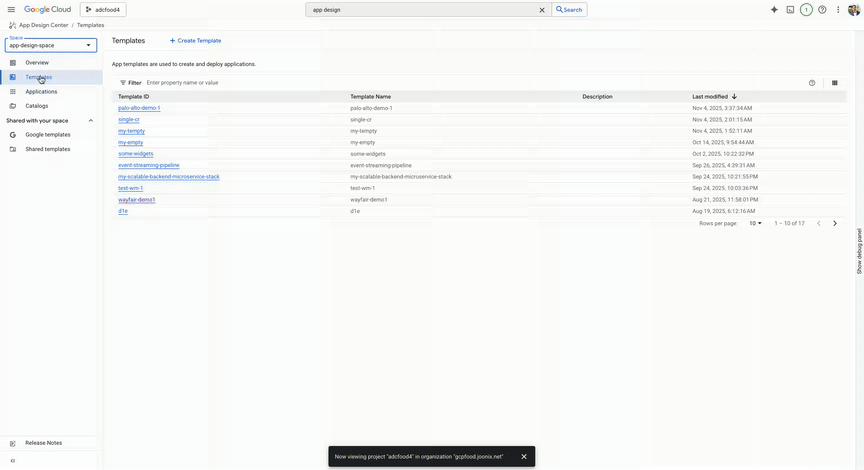Open the three-dot settings and utilities menu
The height and width of the screenshot is (470, 864).
838,10
